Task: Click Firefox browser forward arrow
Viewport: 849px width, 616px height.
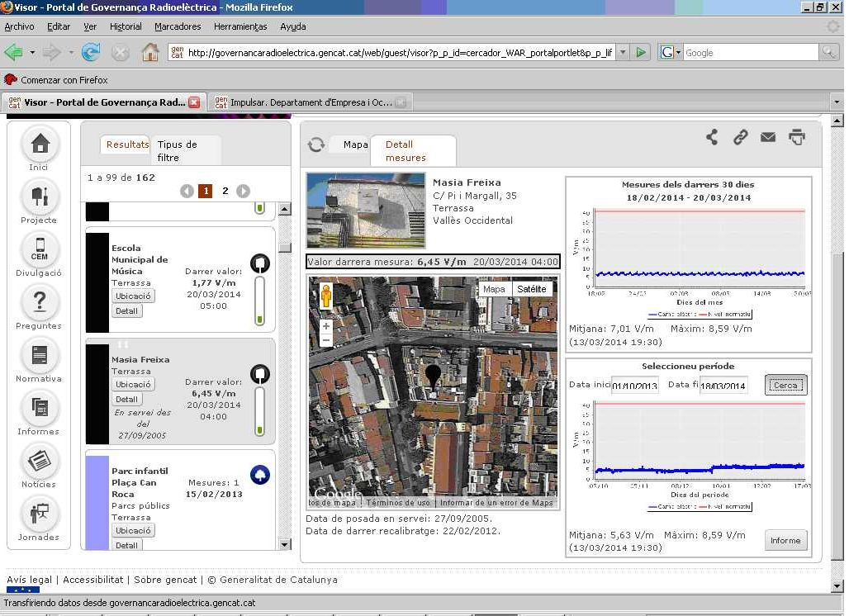Action: (x=51, y=53)
